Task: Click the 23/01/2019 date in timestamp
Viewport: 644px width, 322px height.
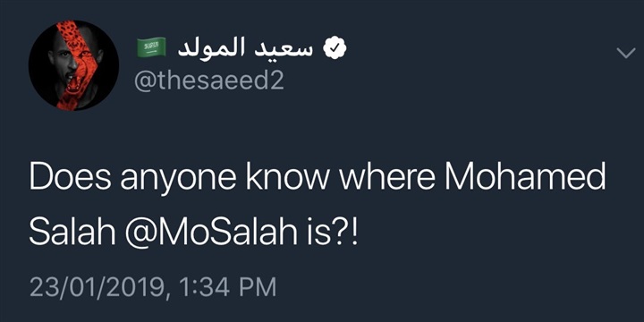Action: pos(97,288)
